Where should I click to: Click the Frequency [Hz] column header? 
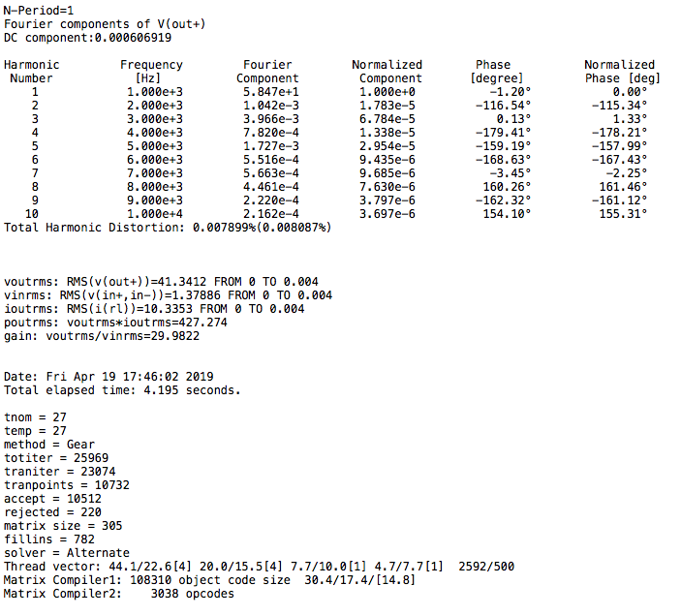point(151,72)
